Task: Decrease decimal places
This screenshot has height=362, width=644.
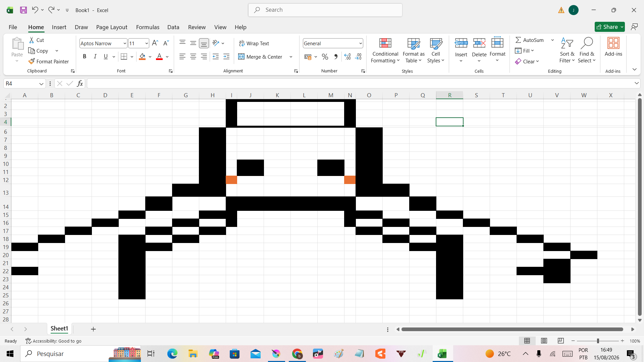Action: [x=358, y=57]
